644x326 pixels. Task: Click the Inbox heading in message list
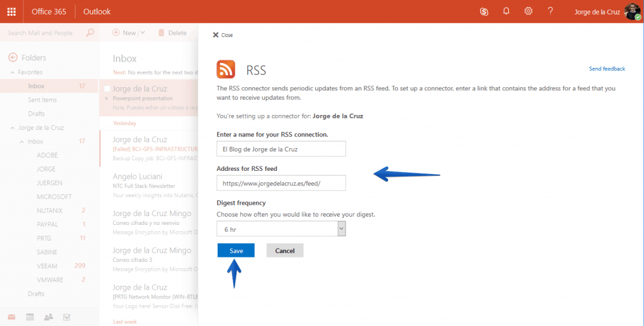[x=125, y=58]
